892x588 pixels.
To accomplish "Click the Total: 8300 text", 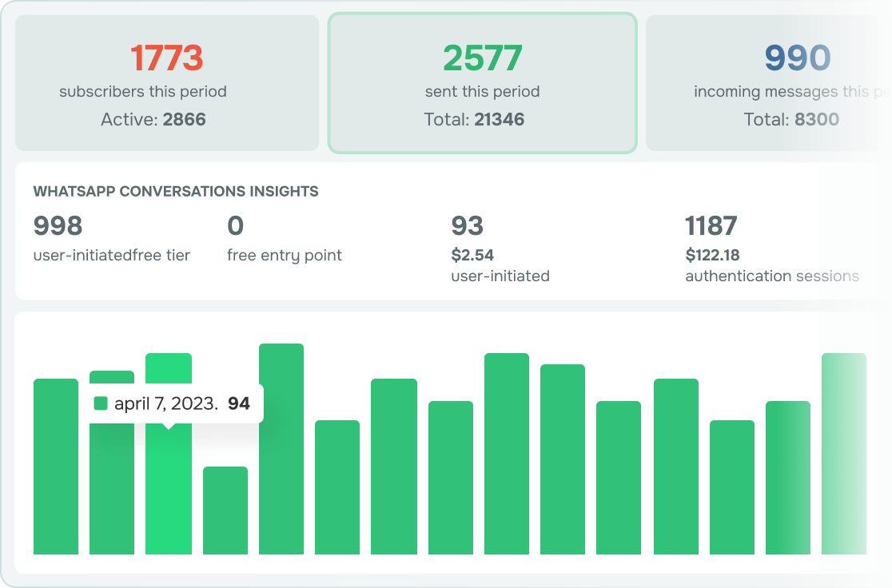I will tap(791, 119).
